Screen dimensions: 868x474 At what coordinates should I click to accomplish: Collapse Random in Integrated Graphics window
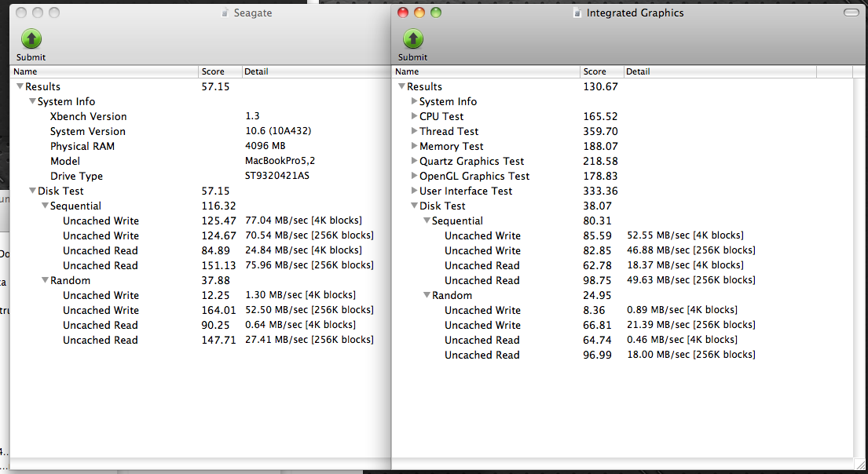[427, 295]
